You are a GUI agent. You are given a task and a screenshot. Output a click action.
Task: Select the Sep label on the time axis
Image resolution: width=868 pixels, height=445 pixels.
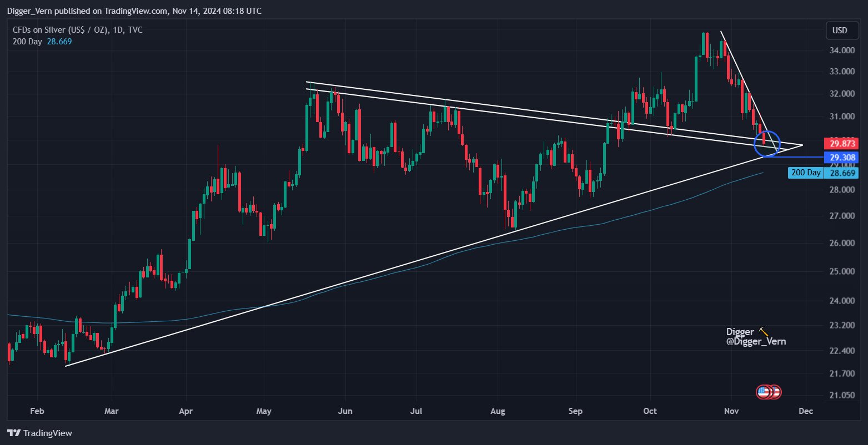[x=576, y=411]
